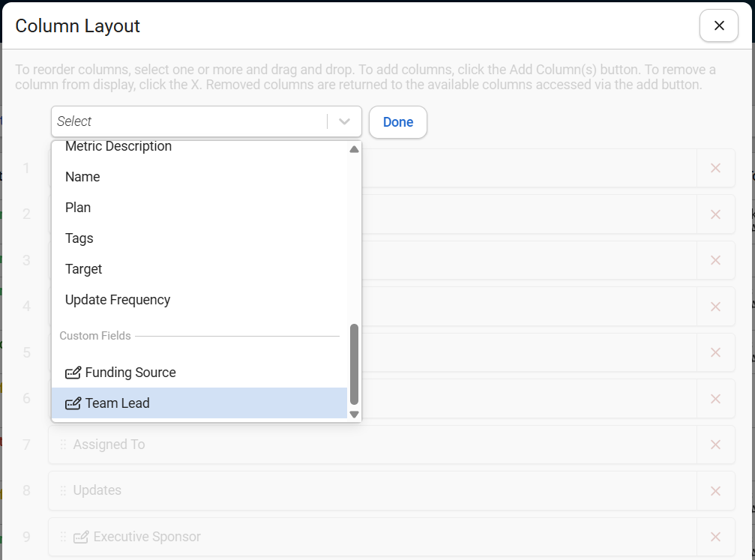This screenshot has width=755, height=560.
Task: Remove the Assigned To column
Action: 715,445
